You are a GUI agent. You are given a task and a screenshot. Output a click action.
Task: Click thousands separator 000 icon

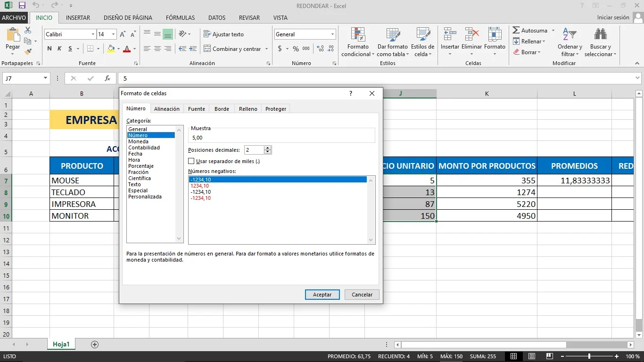tap(306, 49)
